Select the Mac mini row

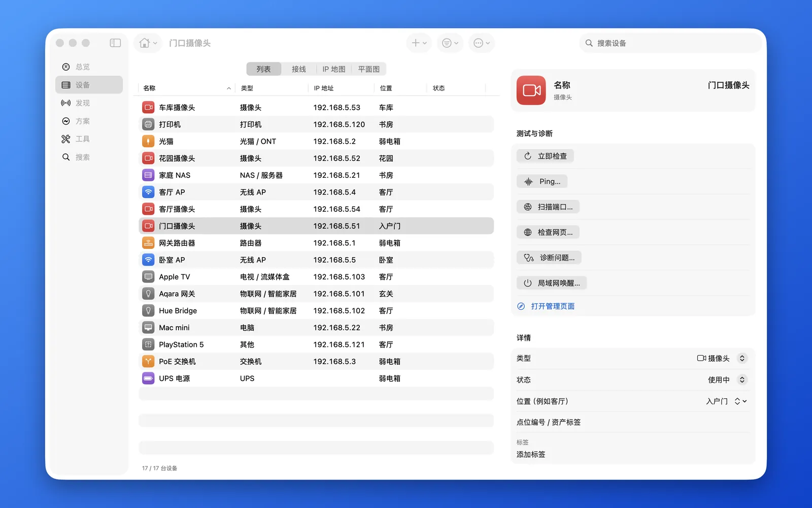pos(316,328)
